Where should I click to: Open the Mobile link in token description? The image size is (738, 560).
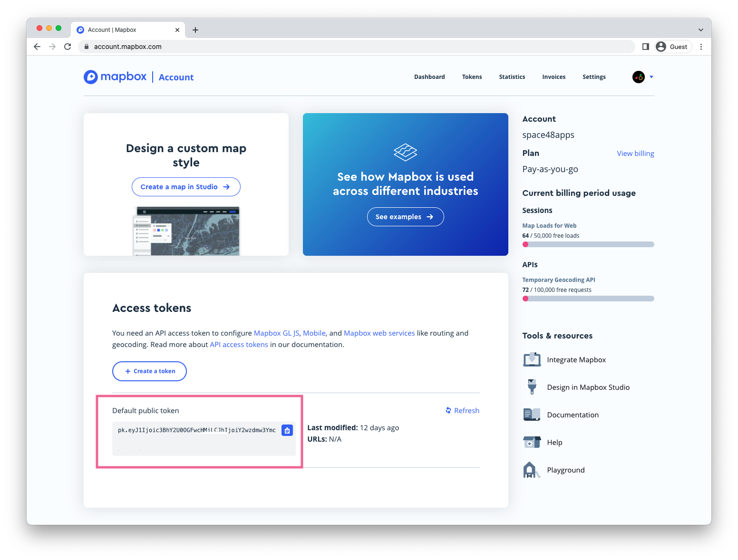click(x=314, y=333)
